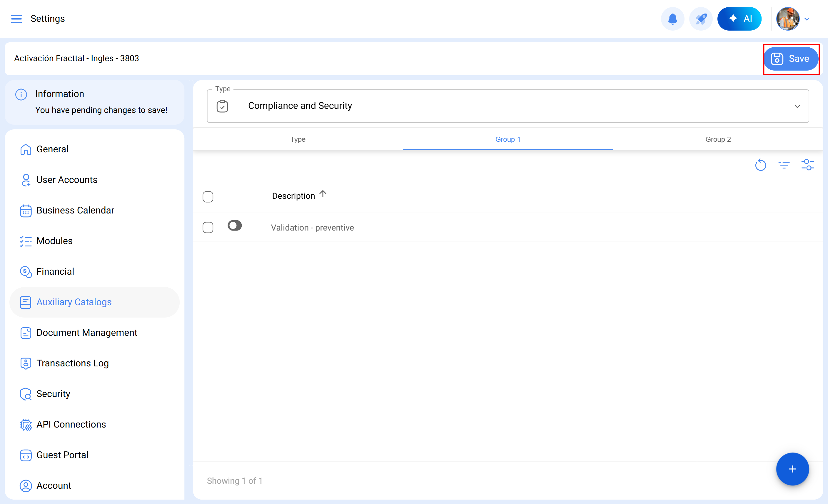The height and width of the screenshot is (504, 828).
Task: Open the hamburger navigation menu
Action: coord(16,19)
